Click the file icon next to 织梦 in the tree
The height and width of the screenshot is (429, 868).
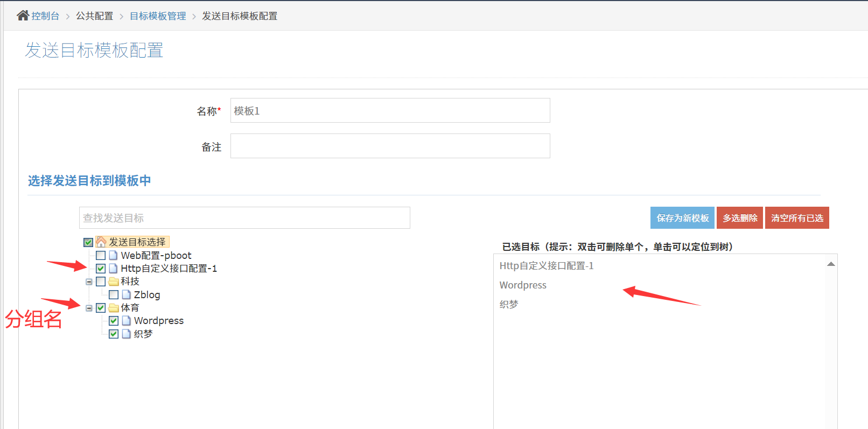click(127, 334)
